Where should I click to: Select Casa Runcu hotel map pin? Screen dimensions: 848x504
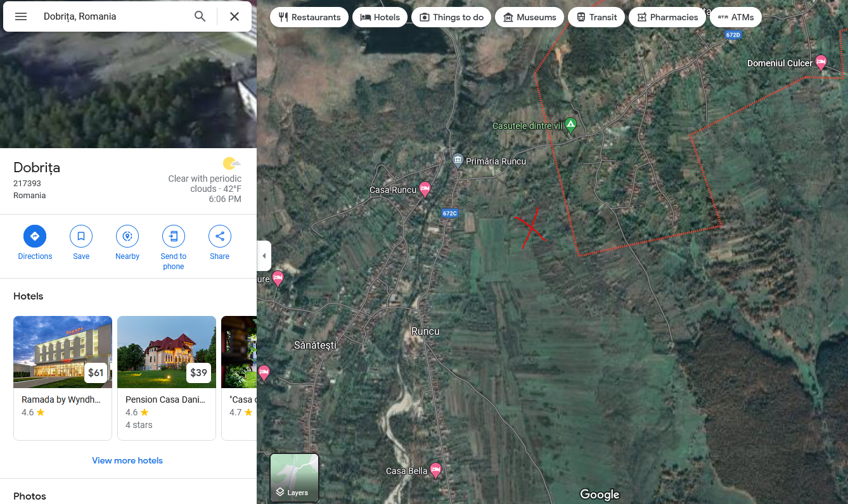coord(425,188)
